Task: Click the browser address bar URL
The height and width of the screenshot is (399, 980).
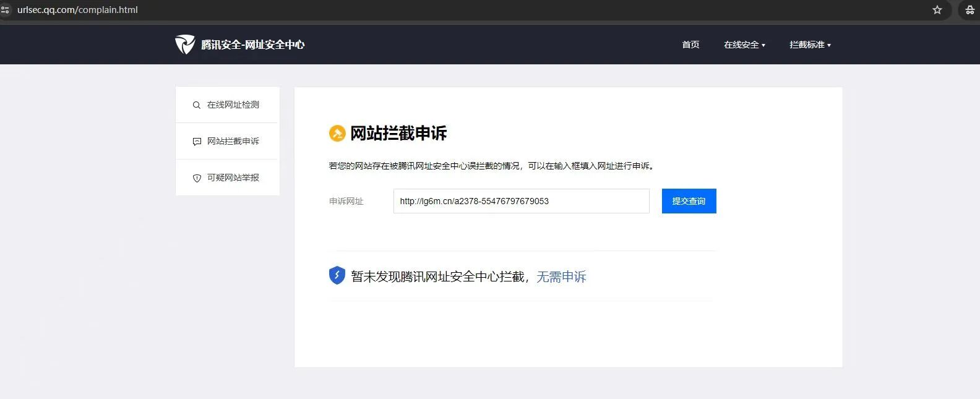Action: point(77,10)
